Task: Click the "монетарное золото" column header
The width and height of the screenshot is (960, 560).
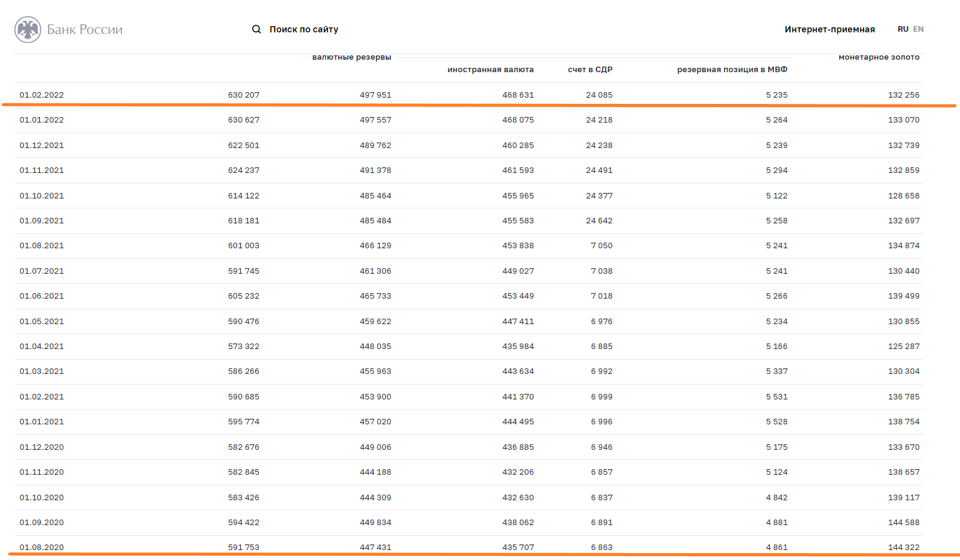Action: [x=878, y=57]
